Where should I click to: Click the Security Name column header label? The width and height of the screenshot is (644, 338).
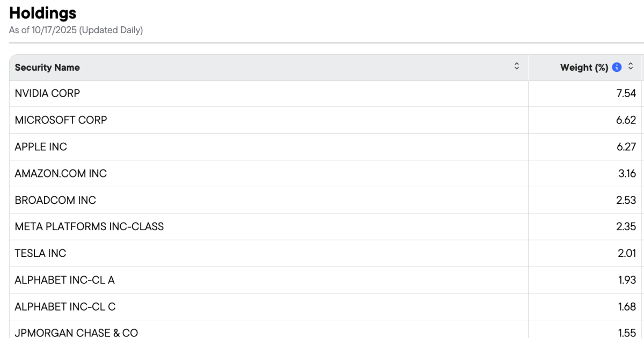pyautogui.click(x=47, y=68)
